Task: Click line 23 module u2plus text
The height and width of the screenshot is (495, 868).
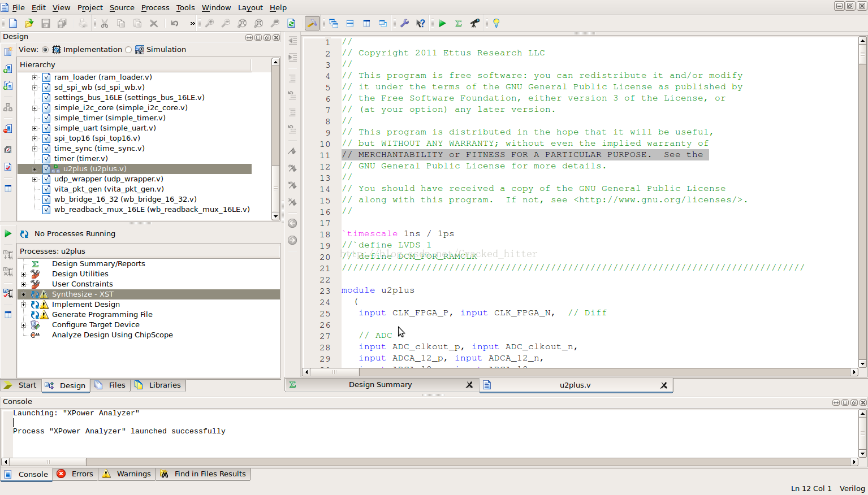Action: pos(378,290)
